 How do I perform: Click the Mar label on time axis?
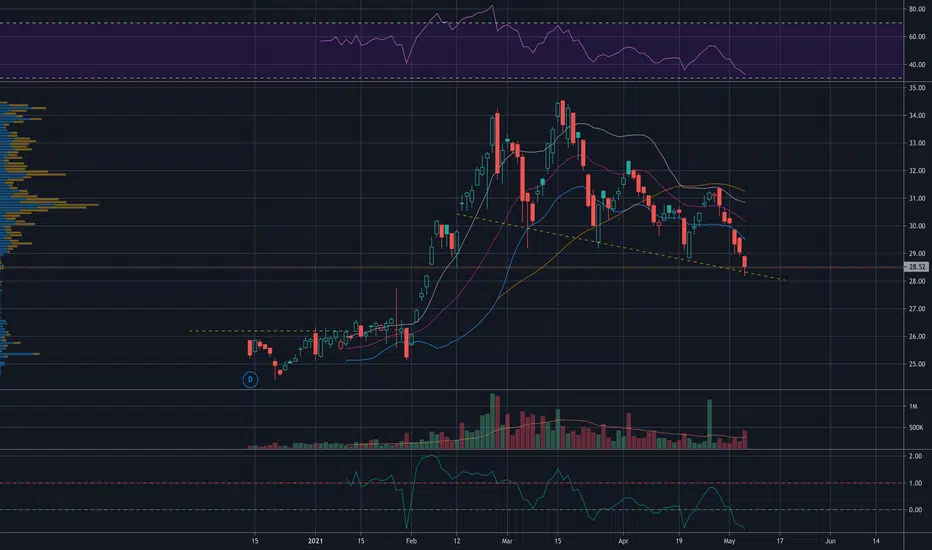(x=507, y=541)
